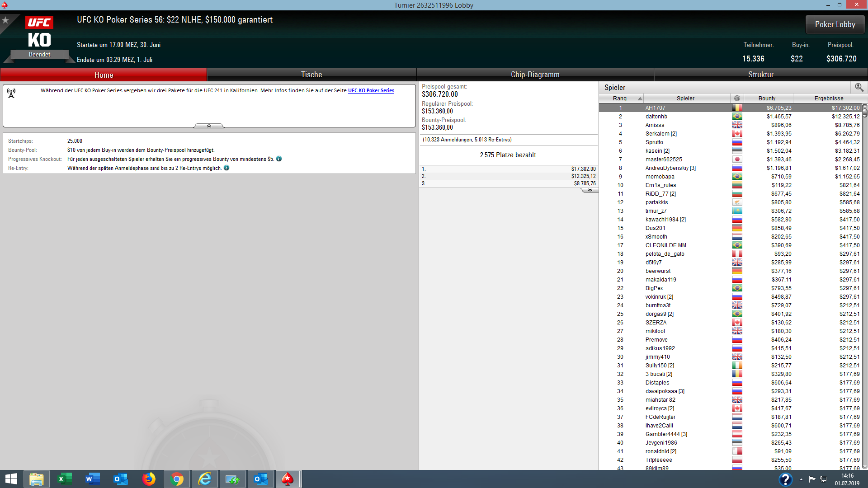Click the Poker-Lobby button
The image size is (868, 488).
coord(835,24)
